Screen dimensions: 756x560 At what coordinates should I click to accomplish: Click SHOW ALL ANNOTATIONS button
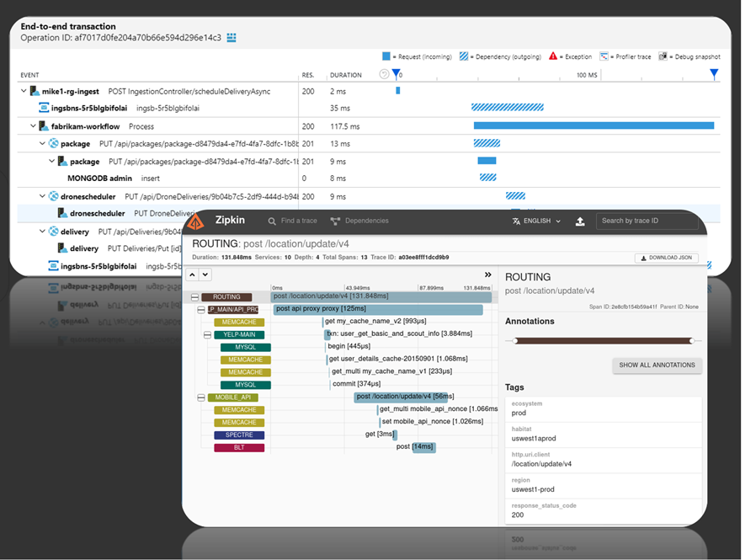657,365
